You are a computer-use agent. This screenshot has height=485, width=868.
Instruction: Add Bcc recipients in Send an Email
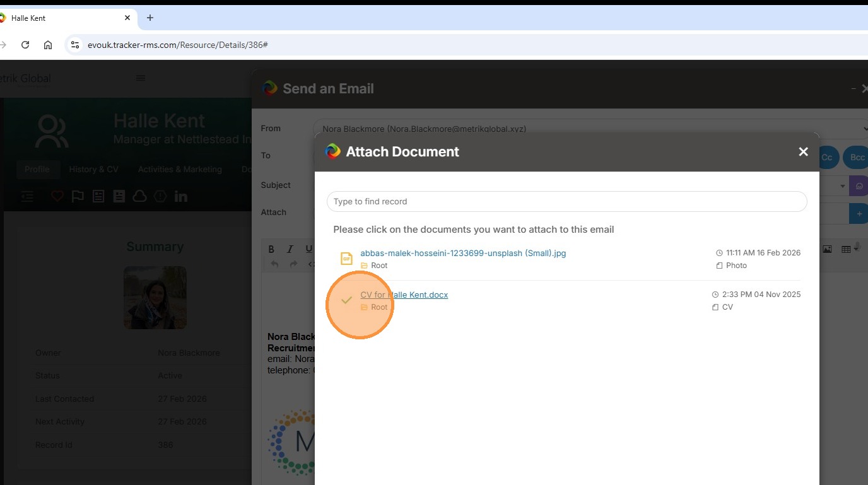pos(857,157)
